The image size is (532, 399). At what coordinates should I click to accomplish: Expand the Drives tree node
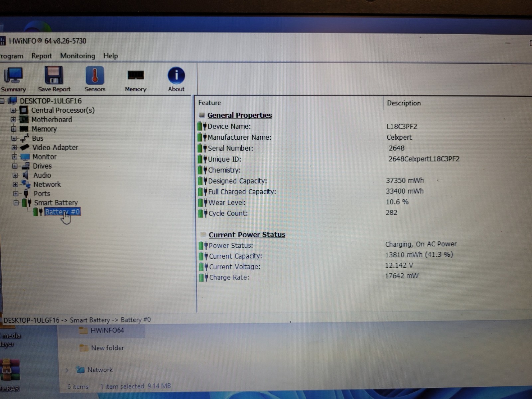(x=15, y=166)
